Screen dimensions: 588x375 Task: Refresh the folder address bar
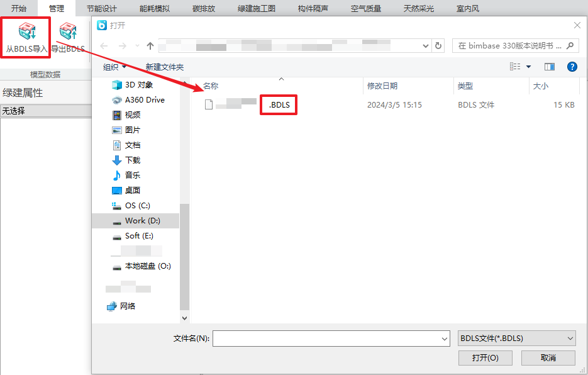[438, 46]
